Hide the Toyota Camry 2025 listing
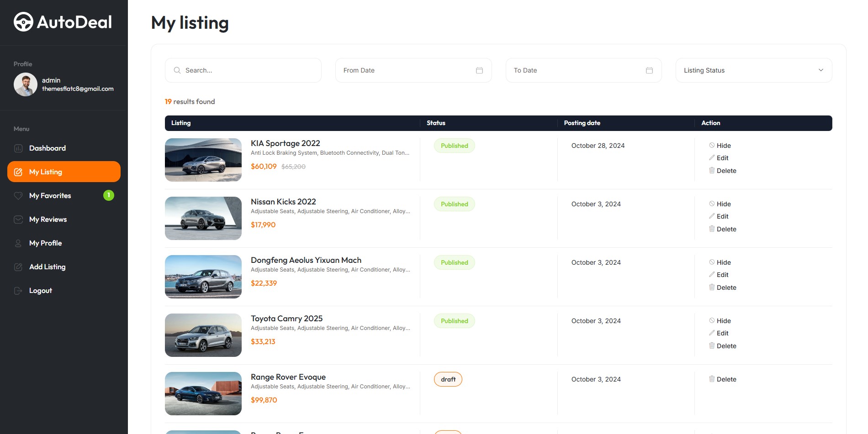Viewport: 868px width, 434px height. pos(720,321)
